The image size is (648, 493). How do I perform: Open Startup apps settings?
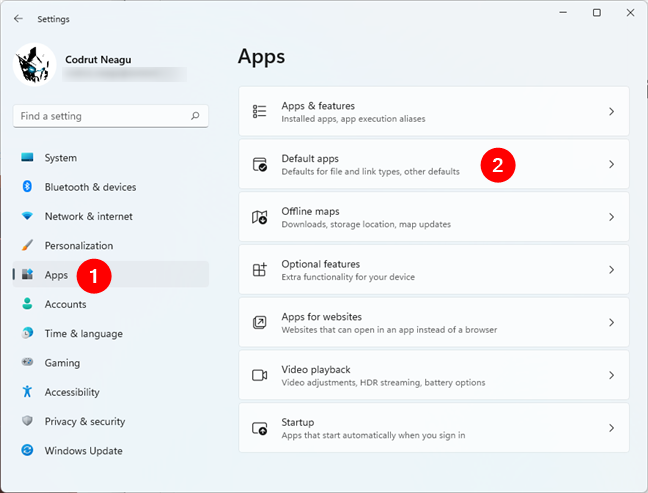pyautogui.click(x=434, y=428)
